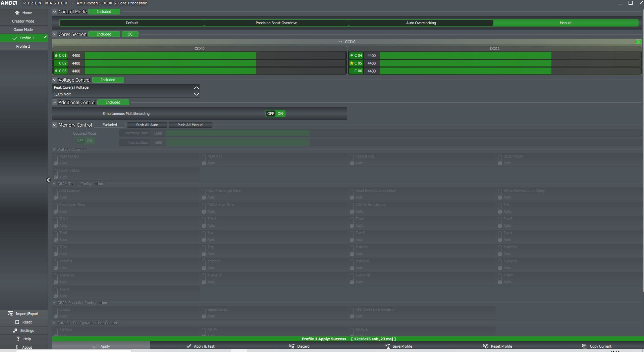Toggle Voltage Control Included badge
This screenshot has height=352, width=644.
[108, 80]
